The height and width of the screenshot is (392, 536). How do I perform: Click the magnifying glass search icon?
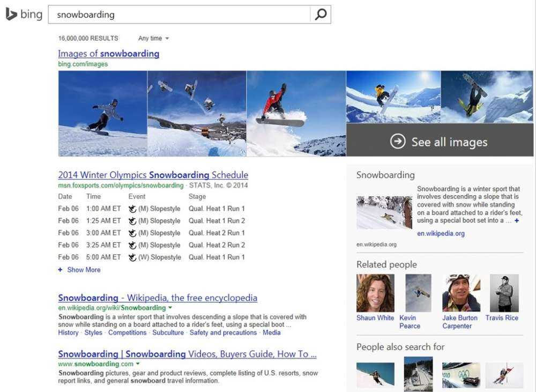[320, 14]
